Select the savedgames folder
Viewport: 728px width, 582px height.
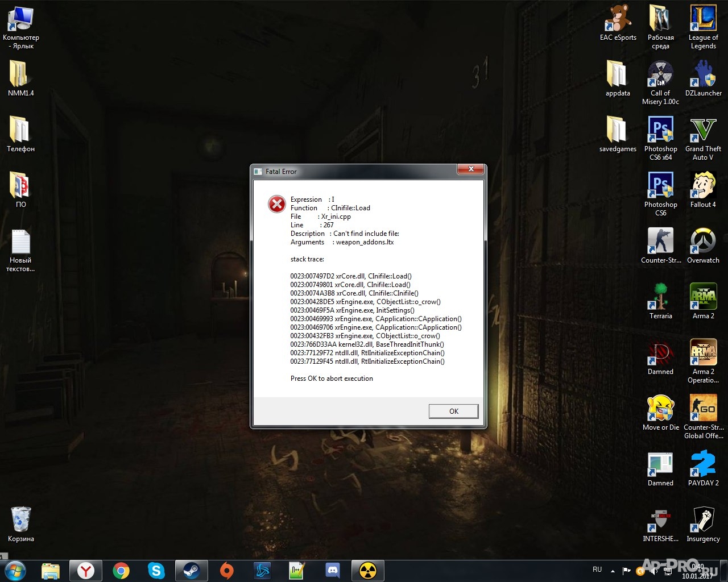[618, 134]
